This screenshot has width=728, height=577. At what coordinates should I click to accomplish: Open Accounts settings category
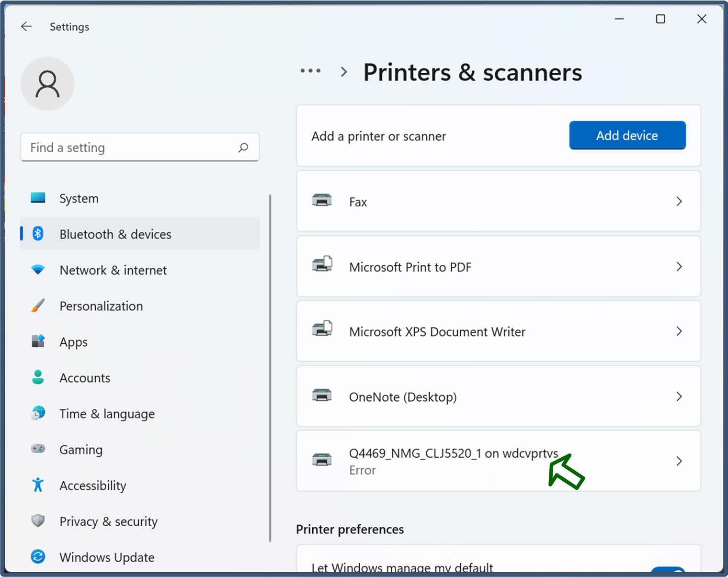(140, 377)
